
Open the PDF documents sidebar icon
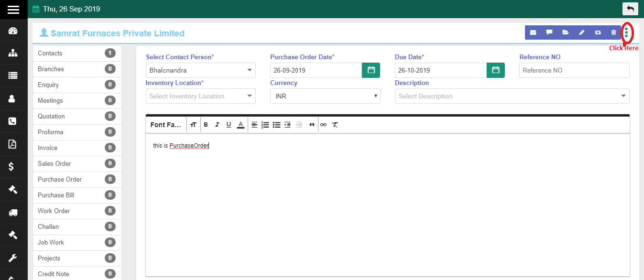13,144
